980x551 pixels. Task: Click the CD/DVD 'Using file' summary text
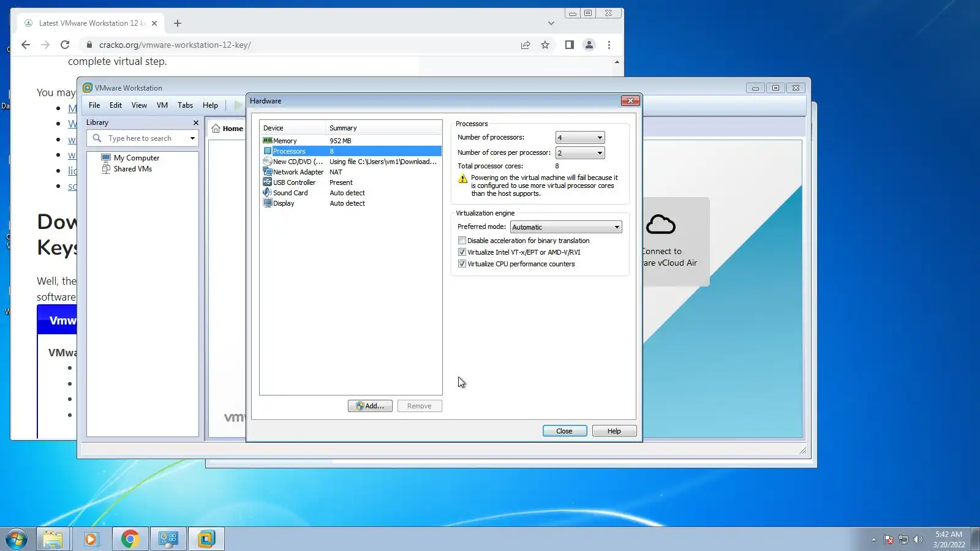[x=383, y=162]
